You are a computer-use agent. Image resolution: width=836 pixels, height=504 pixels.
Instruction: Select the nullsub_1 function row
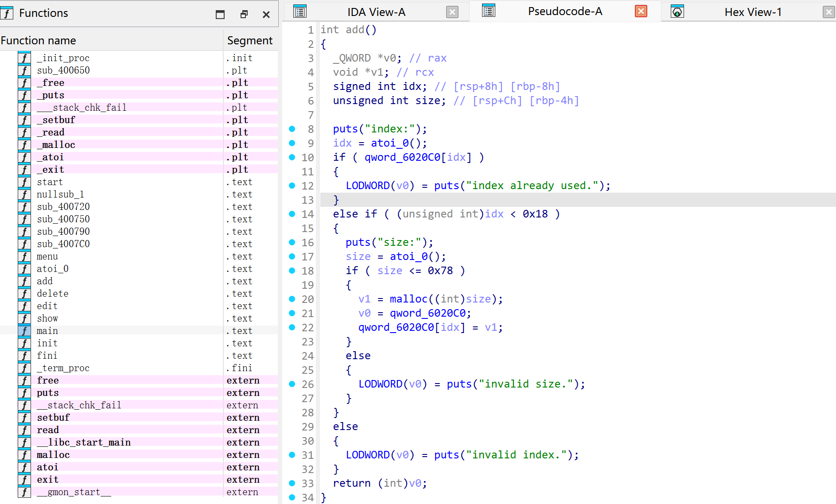pos(139,194)
